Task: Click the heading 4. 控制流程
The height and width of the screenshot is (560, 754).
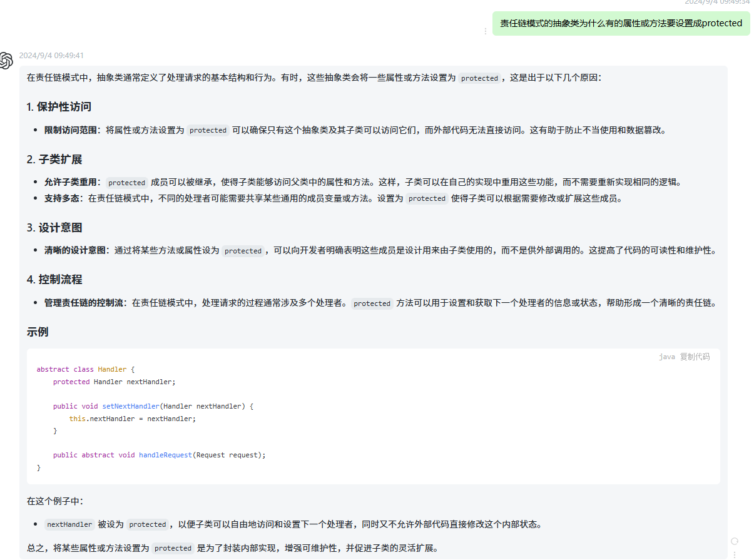Action: [x=54, y=280]
